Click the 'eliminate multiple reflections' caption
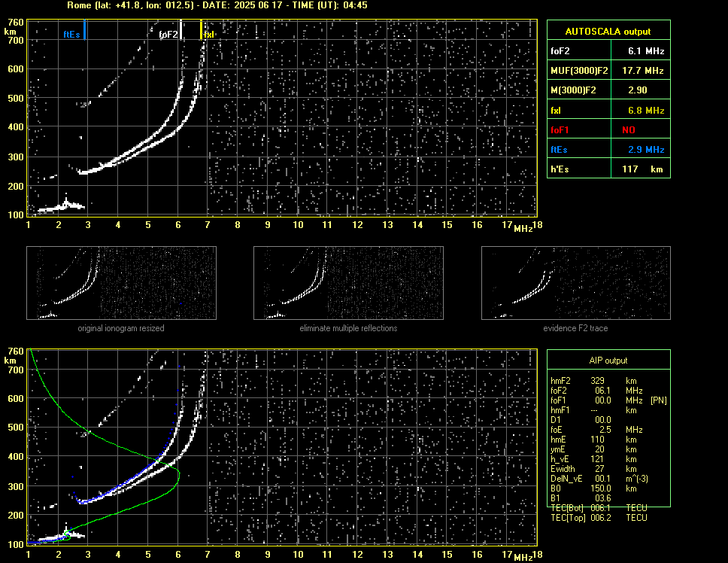Image resolution: width=728 pixels, height=563 pixels. click(x=348, y=328)
